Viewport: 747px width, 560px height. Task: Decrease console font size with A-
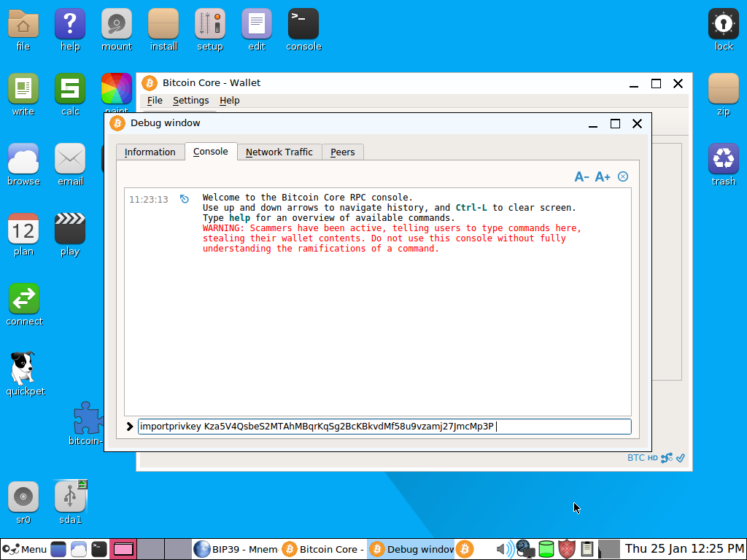tap(581, 176)
